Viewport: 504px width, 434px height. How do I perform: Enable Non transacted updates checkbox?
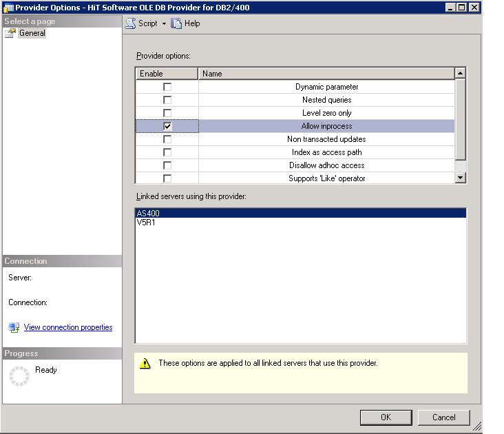pos(167,139)
